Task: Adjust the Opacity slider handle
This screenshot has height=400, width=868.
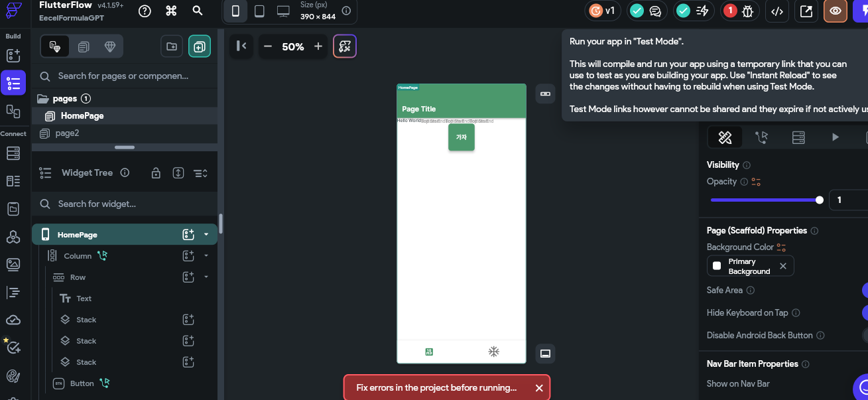Action: (x=820, y=200)
